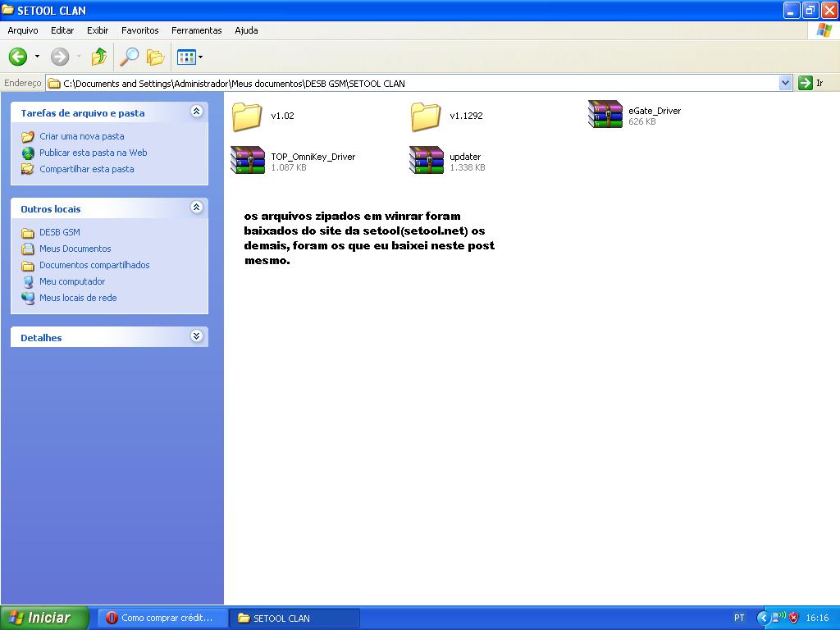The height and width of the screenshot is (630, 840).
Task: Click the greyed Forward arrow button
Action: [59, 57]
